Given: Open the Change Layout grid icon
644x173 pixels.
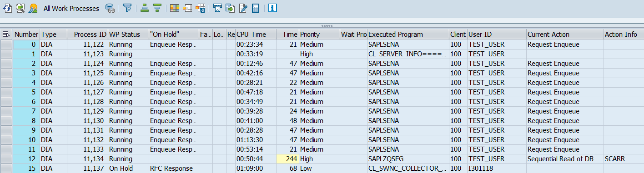Looking at the screenshot, I should [x=175, y=8].
